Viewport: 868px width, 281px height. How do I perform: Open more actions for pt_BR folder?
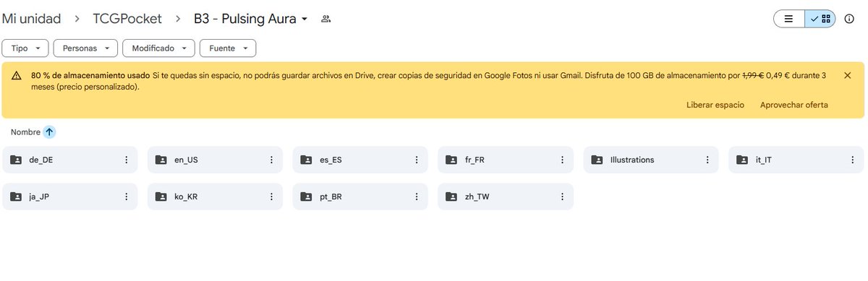pos(417,196)
